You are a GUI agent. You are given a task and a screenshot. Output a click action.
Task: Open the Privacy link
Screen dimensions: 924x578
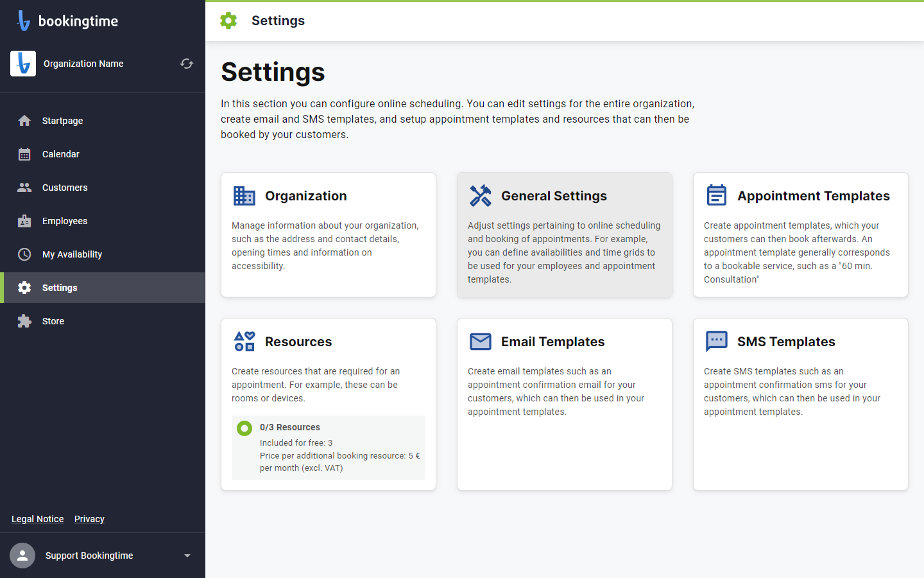(x=89, y=519)
